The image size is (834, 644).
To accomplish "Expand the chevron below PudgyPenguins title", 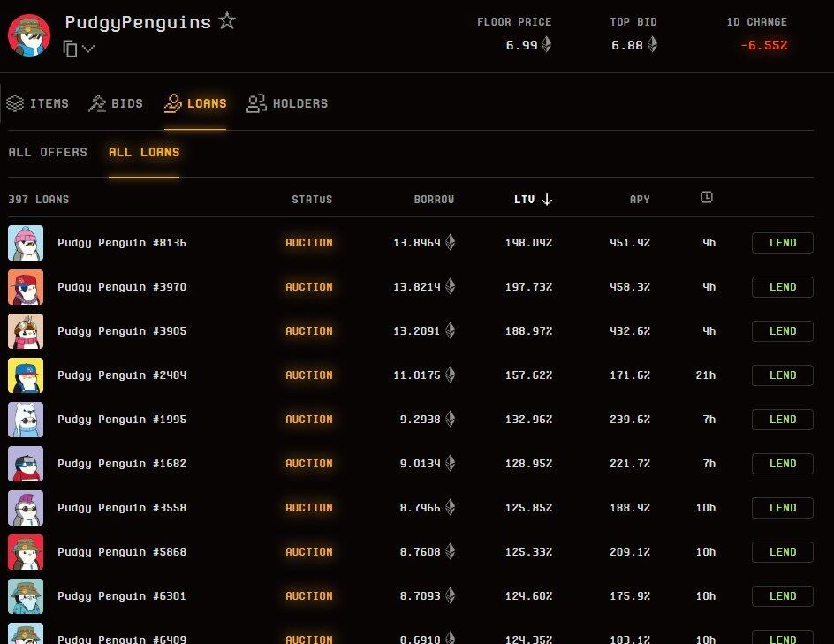I will pos(88,49).
